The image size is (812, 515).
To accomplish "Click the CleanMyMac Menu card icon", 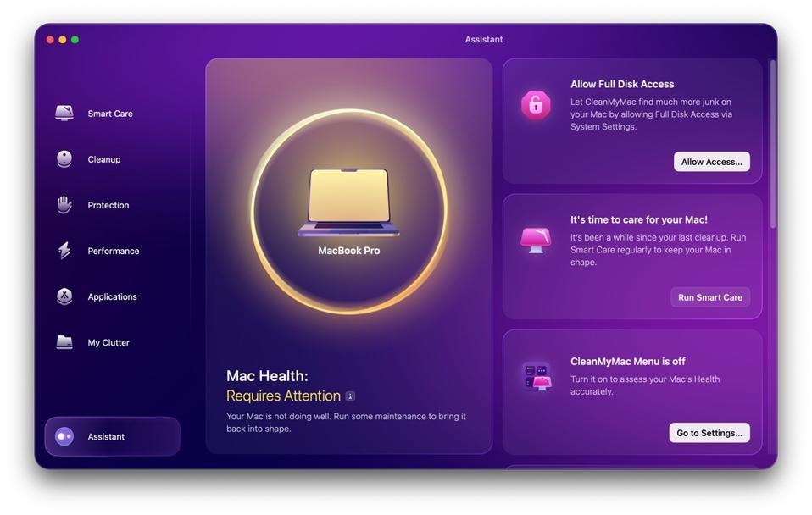I will 536,376.
